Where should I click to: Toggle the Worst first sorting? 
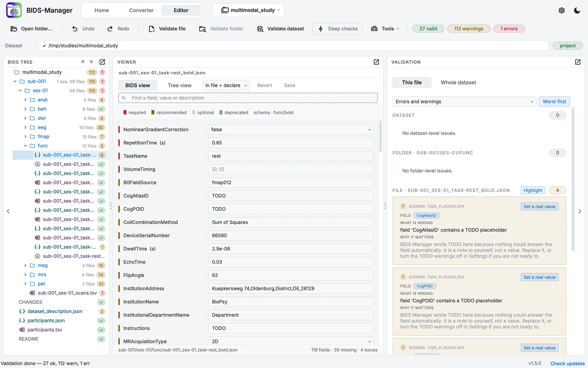tap(554, 102)
